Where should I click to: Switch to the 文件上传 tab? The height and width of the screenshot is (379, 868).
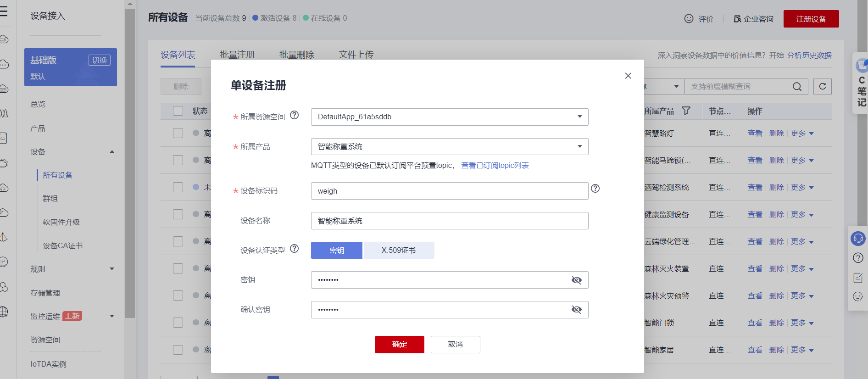point(356,55)
